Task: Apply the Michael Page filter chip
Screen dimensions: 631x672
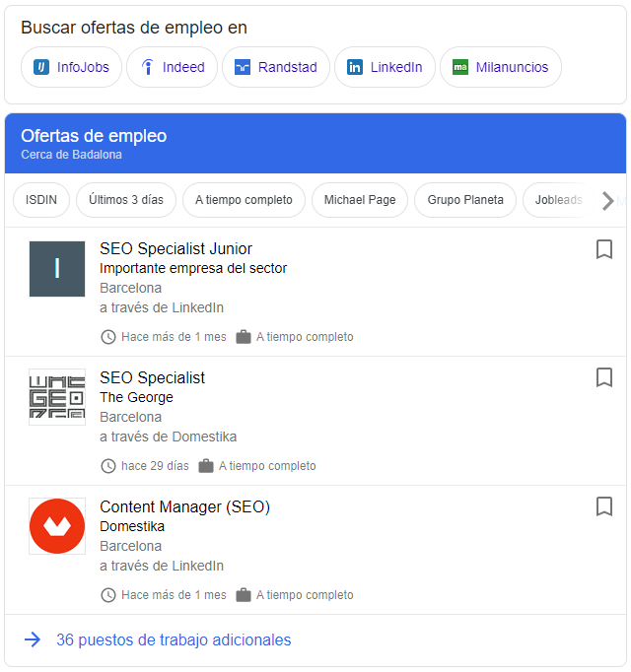Action: [x=360, y=200]
